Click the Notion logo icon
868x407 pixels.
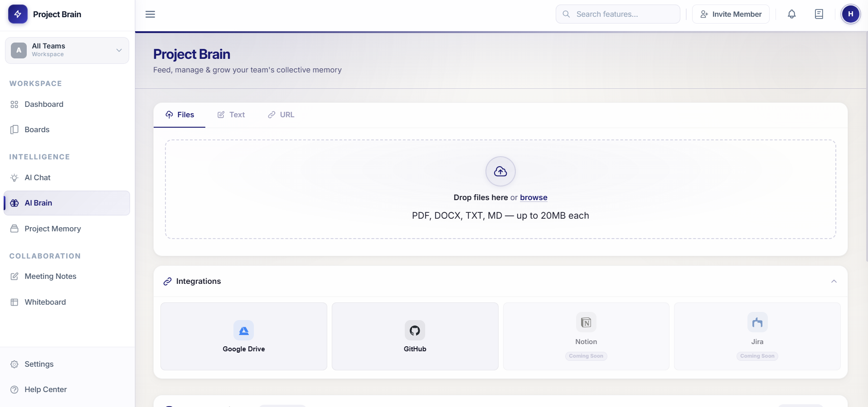tap(586, 322)
